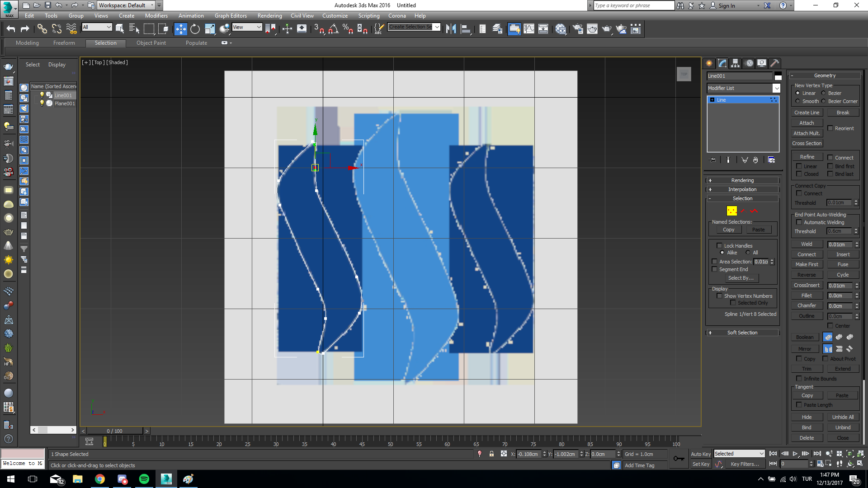This screenshot has width=868, height=488.
Task: Click the Create Line button
Action: tap(807, 113)
